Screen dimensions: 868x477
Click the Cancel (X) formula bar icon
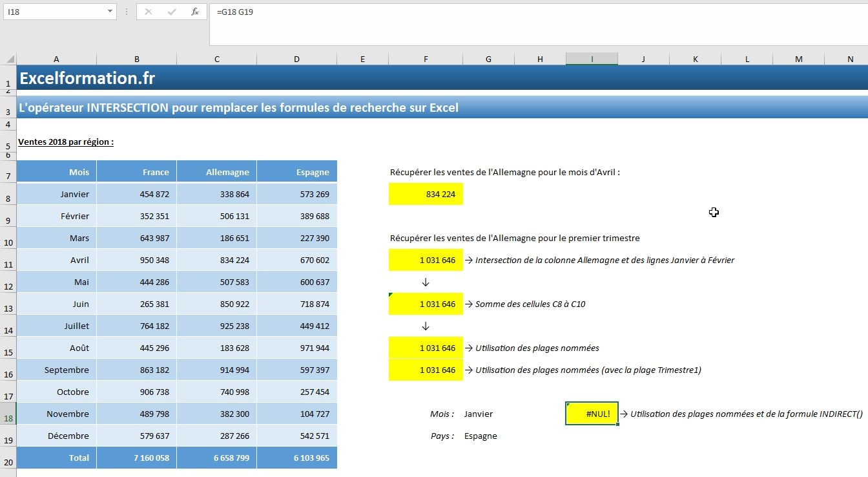[x=149, y=12]
